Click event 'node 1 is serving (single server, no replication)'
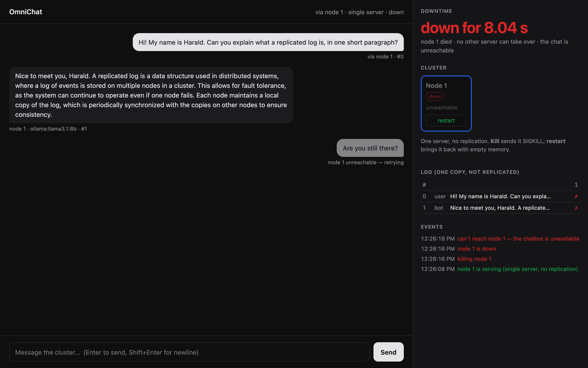588x368 pixels. pos(517,269)
